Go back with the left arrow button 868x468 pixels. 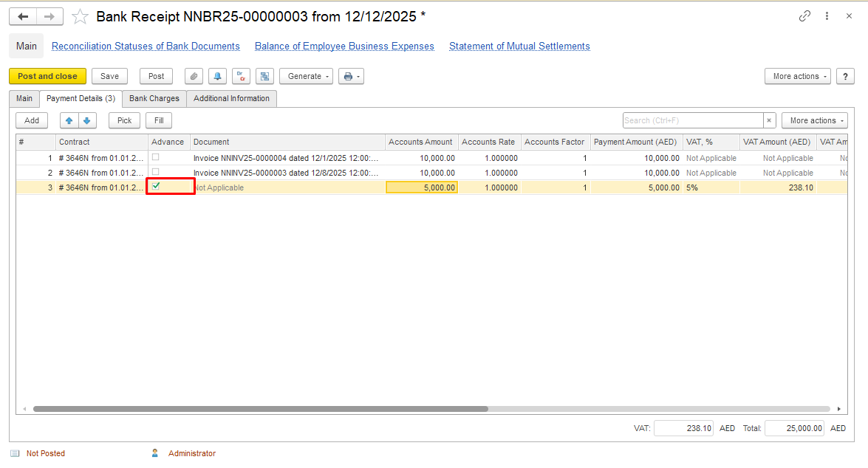point(23,16)
